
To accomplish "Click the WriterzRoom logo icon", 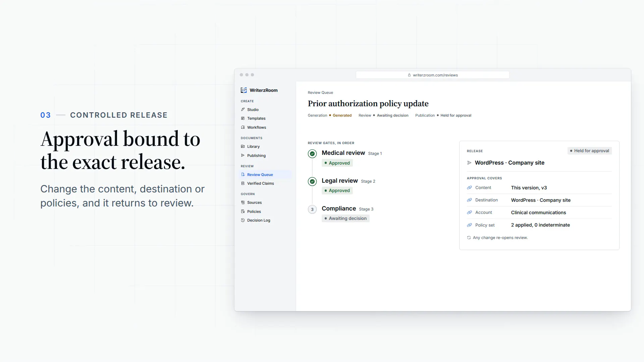I will (244, 90).
